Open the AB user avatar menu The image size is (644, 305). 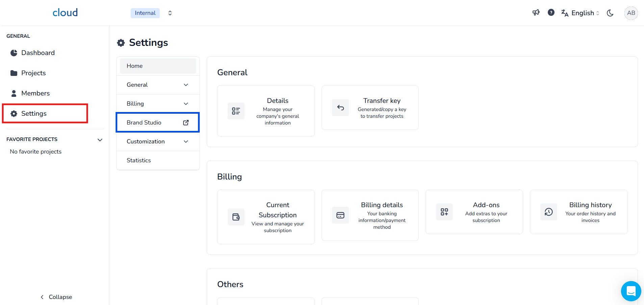point(630,13)
